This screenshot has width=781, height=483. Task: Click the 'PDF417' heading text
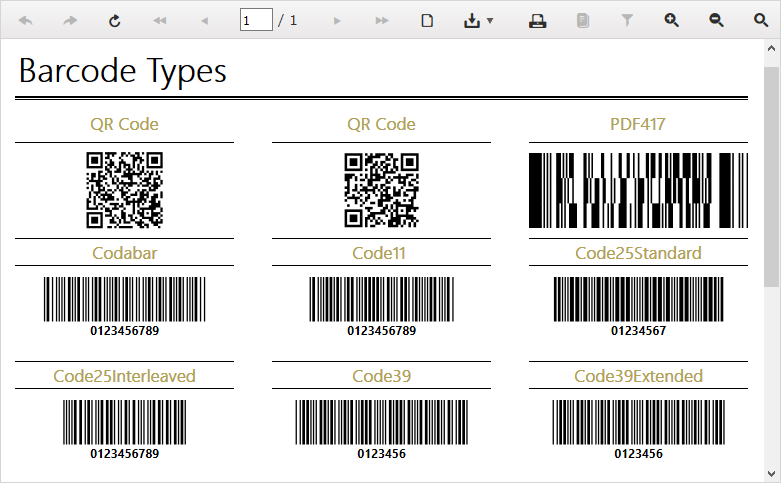click(x=638, y=124)
